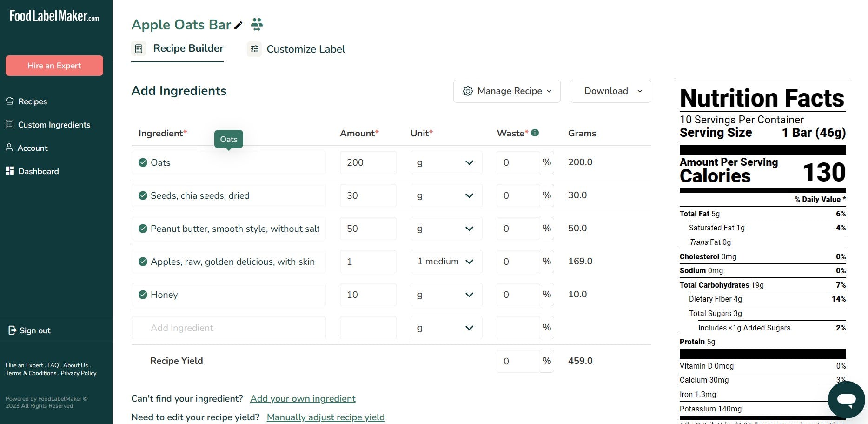Click the Manage Recipe gear icon
The image size is (868, 424).
(468, 91)
